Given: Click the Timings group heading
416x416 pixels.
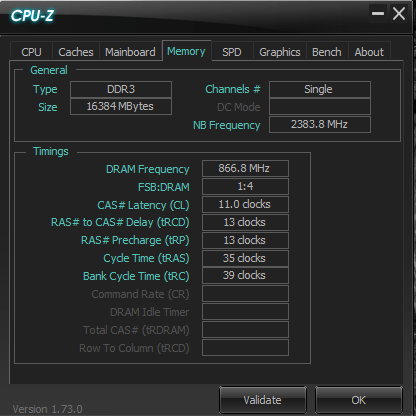Looking at the screenshot, I should click(51, 151).
